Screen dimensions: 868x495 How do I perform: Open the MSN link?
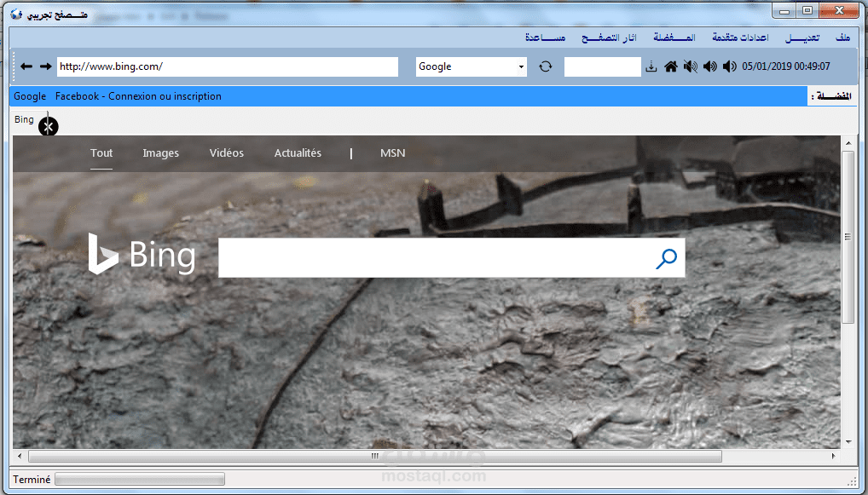pos(392,153)
